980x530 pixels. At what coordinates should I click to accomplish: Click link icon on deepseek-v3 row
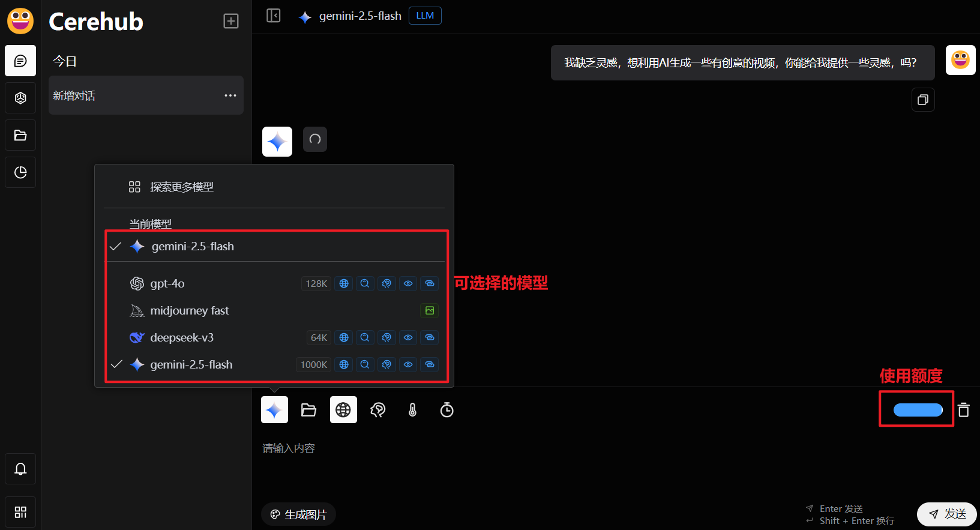point(430,337)
